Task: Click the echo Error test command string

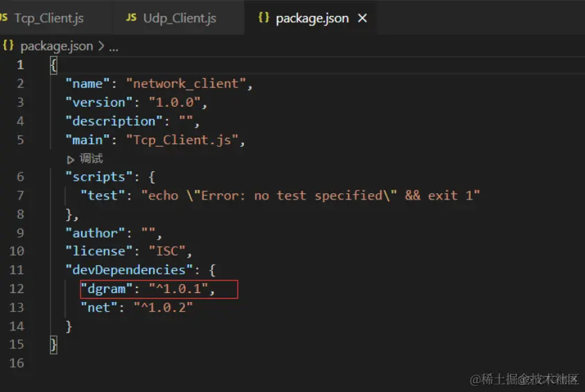Action: [311, 195]
